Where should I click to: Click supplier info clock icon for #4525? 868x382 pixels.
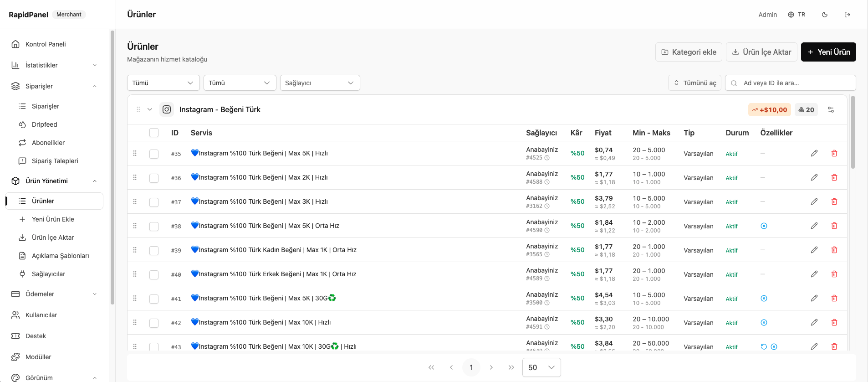547,158
